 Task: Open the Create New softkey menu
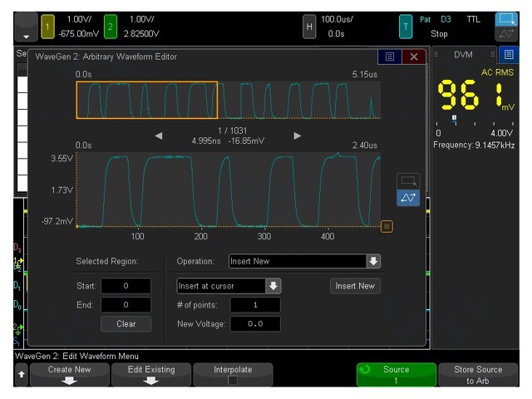(x=70, y=375)
